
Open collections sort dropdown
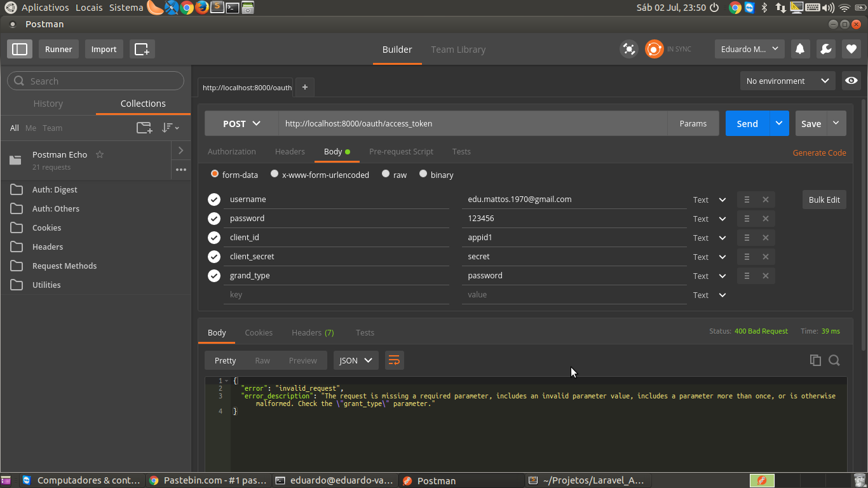(x=170, y=128)
